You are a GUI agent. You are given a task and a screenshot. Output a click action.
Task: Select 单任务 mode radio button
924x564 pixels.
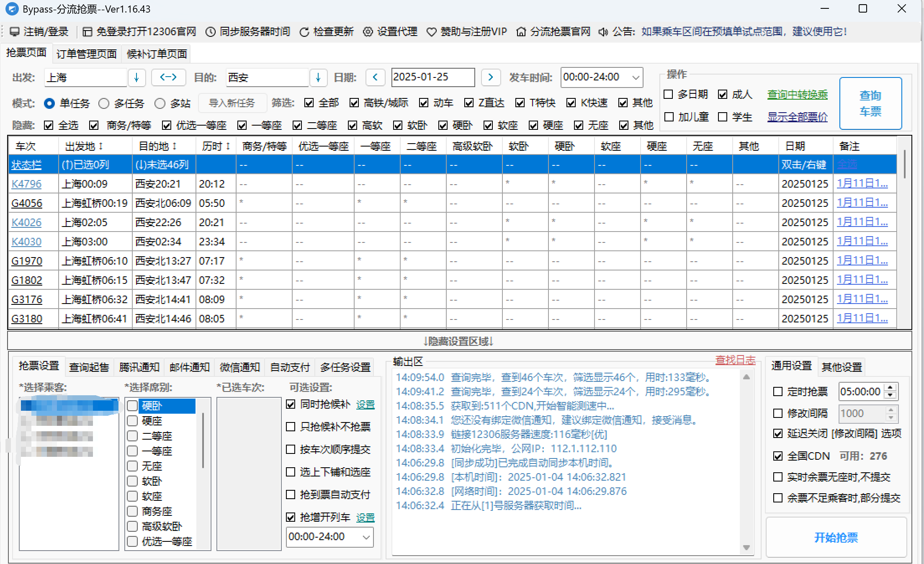click(x=49, y=103)
